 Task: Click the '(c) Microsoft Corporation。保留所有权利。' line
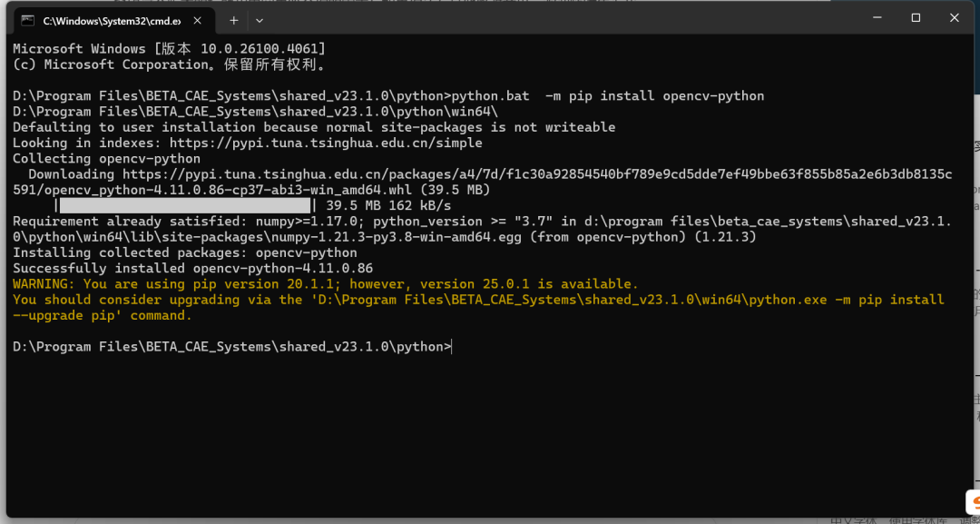click(169, 64)
